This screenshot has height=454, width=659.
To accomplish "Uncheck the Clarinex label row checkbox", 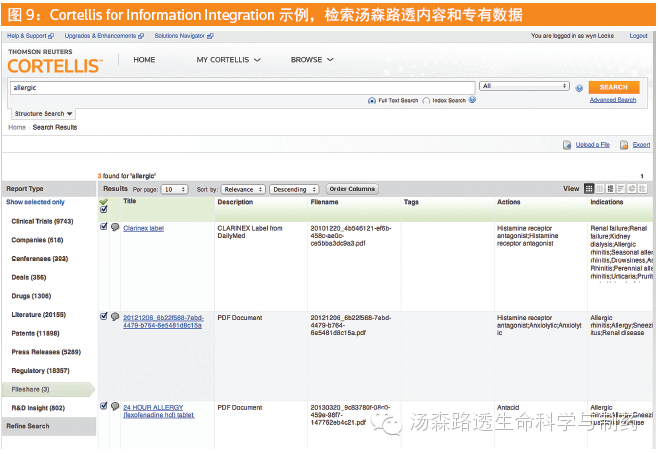I will coord(104,227).
